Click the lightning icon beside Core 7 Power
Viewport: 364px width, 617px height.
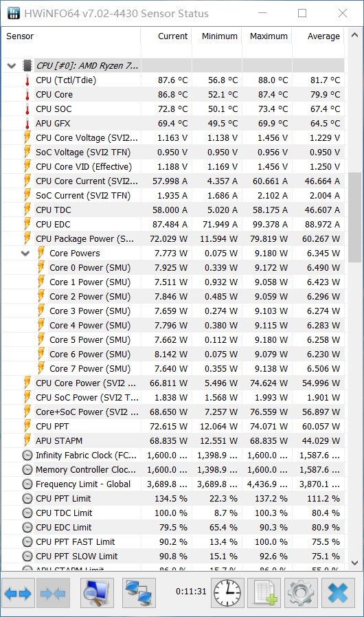(41, 369)
